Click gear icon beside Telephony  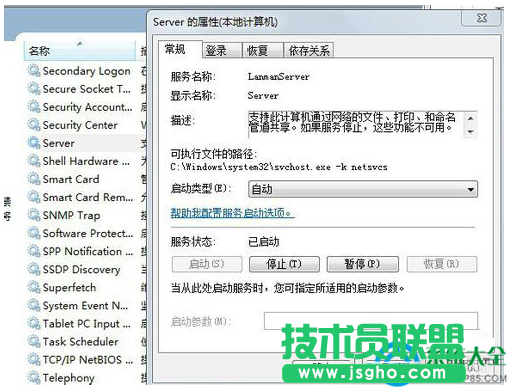pos(34,377)
